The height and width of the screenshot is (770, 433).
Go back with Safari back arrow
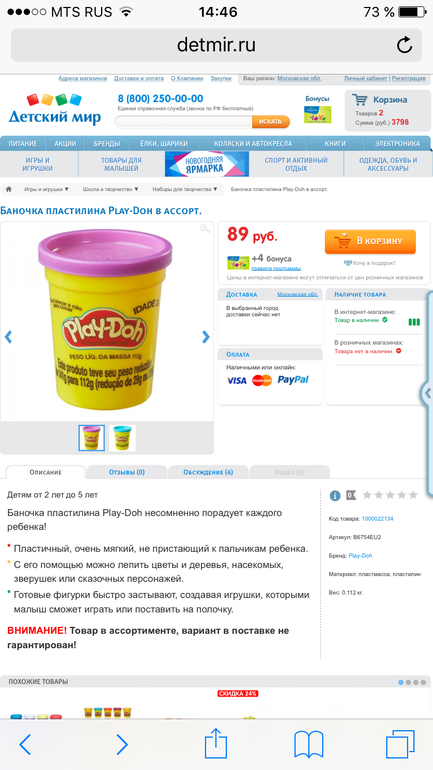point(25,745)
